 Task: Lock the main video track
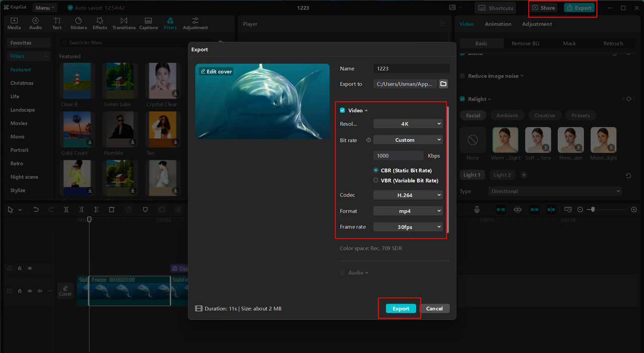click(20, 291)
